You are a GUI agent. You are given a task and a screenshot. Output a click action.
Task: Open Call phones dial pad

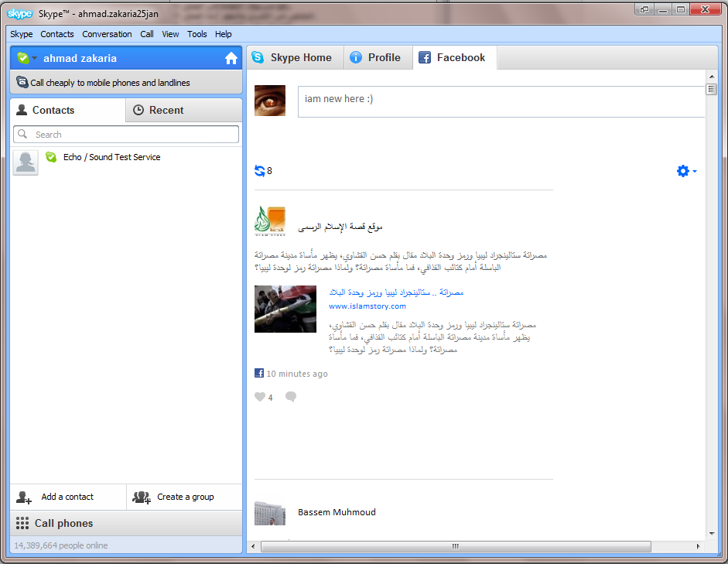pos(126,523)
